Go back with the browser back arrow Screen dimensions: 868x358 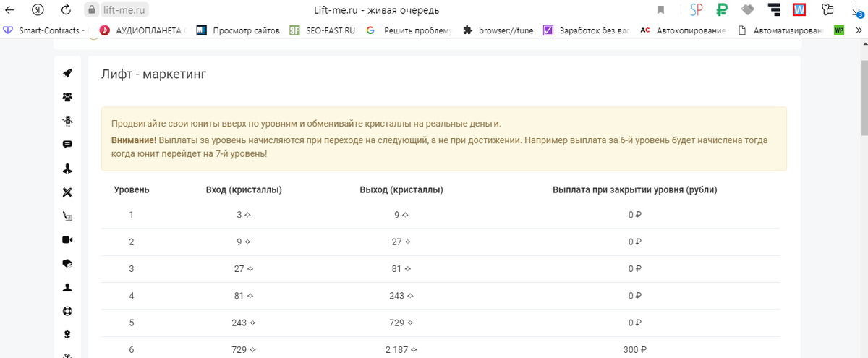(x=10, y=10)
